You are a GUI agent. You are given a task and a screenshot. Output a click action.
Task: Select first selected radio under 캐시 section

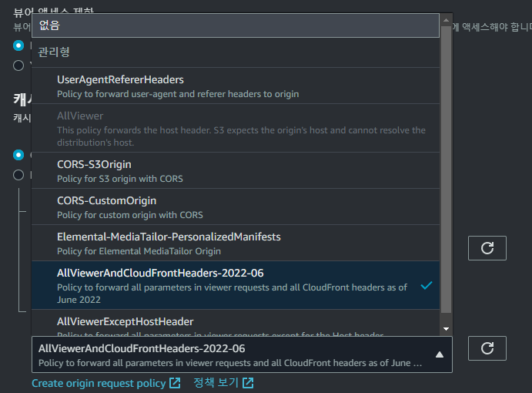18,155
